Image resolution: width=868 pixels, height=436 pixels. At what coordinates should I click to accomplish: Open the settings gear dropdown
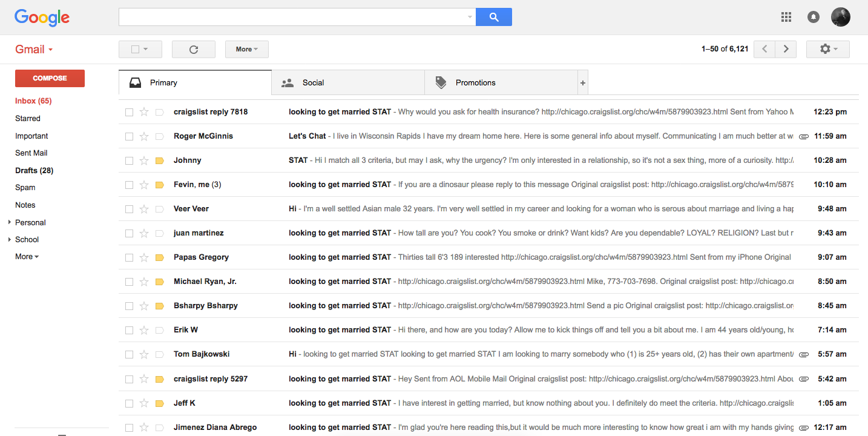(x=828, y=50)
